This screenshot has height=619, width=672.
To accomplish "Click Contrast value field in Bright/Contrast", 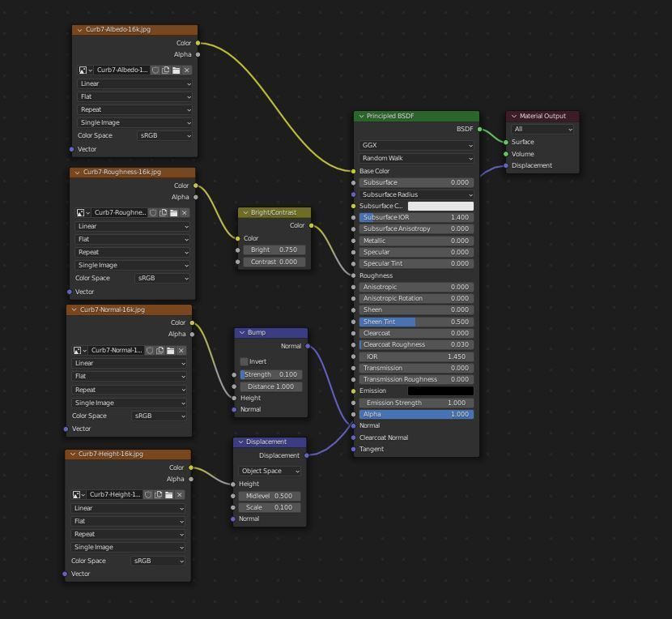I will pos(274,262).
